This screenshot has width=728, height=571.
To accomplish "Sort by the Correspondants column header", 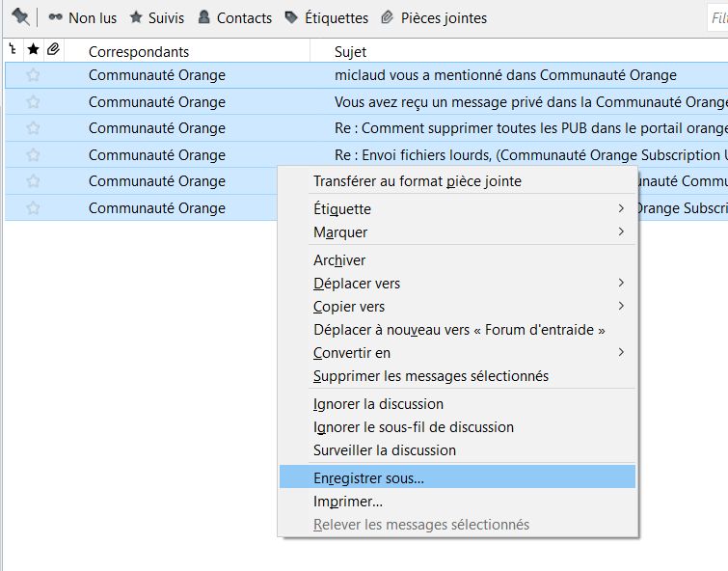I will tap(139, 51).
